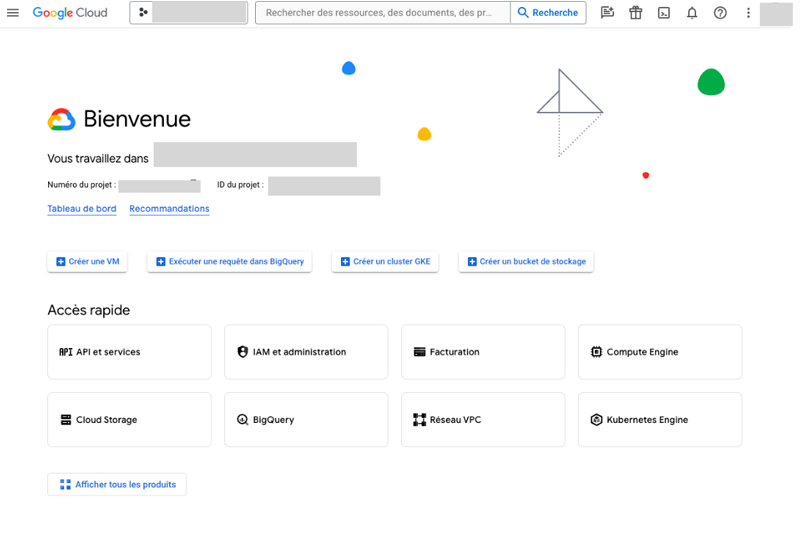Click plus icon on Créer un cluster GKE

(x=345, y=262)
